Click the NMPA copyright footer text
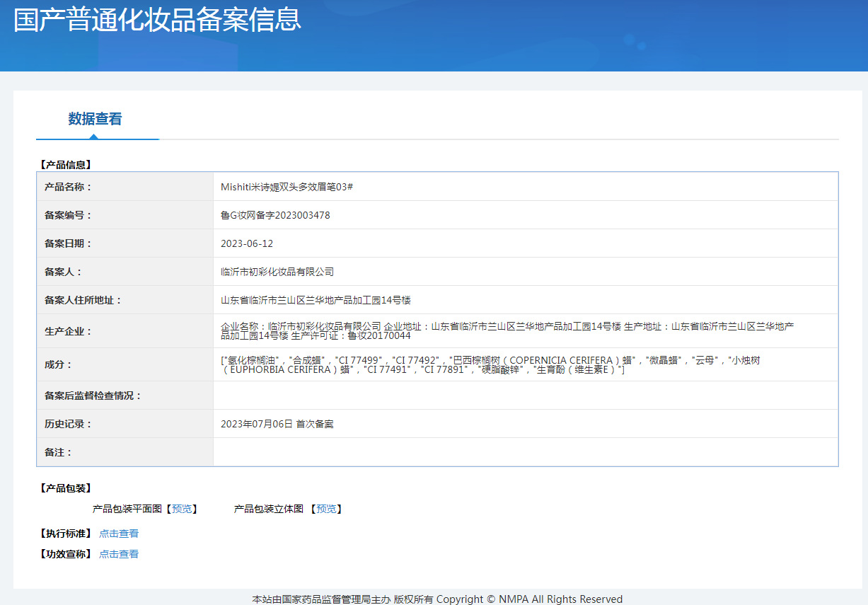This screenshot has width=868, height=605. (x=437, y=599)
